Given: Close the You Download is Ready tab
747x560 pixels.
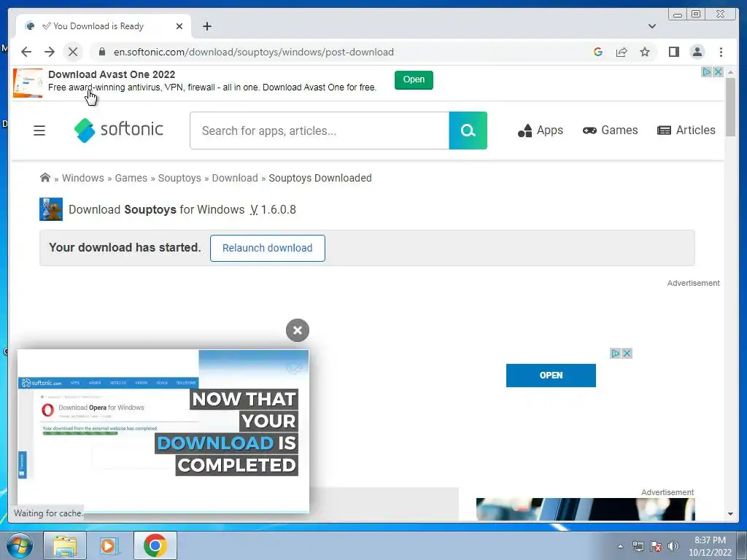Looking at the screenshot, I should point(179,26).
